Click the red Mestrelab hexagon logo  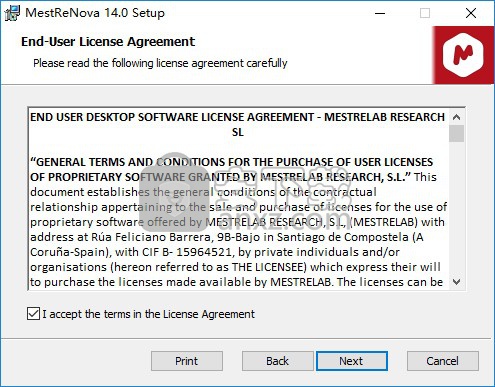[463, 55]
